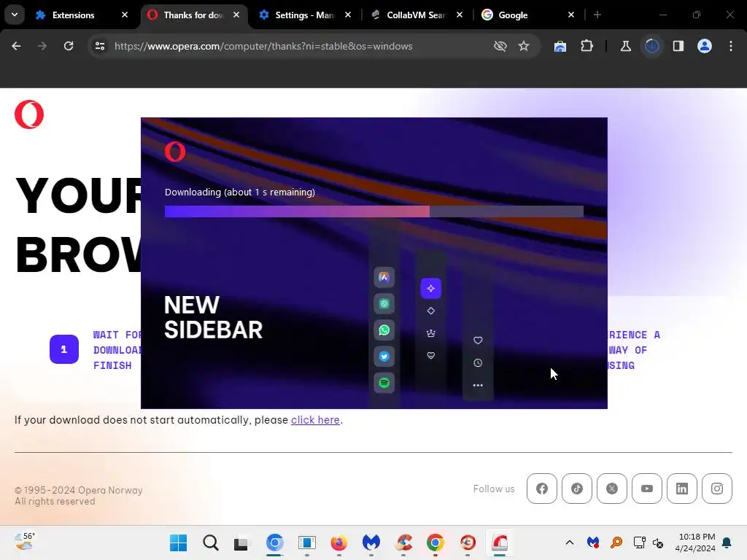Image resolution: width=747 pixels, height=560 pixels.
Task: Show the downloads progress icon
Action: tap(651, 46)
